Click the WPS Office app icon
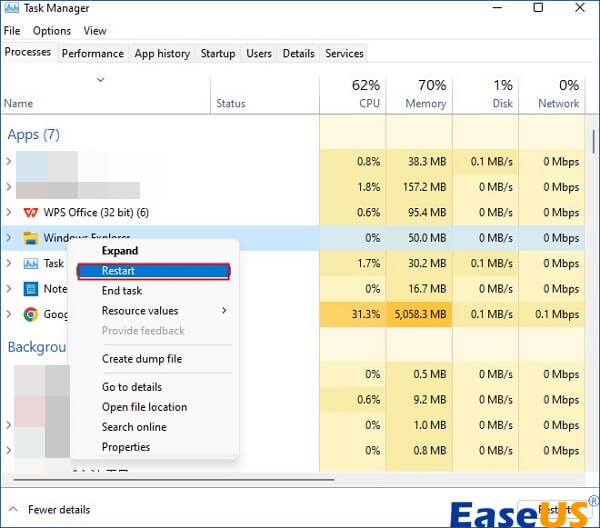The height and width of the screenshot is (528, 600). pyautogui.click(x=31, y=212)
